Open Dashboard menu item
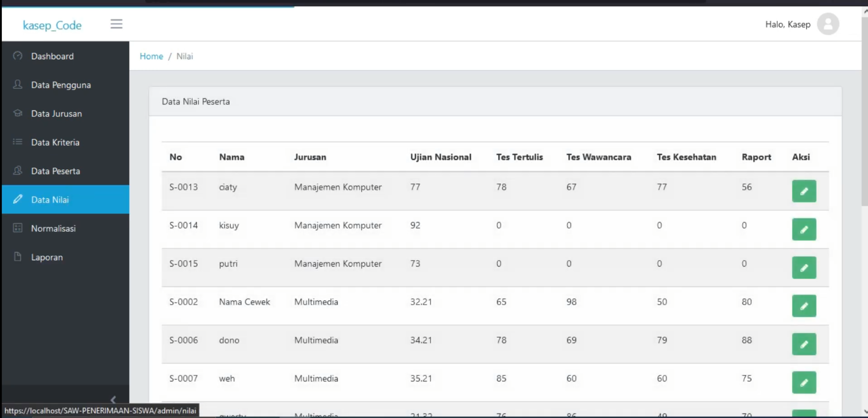868x418 pixels. 66,56
